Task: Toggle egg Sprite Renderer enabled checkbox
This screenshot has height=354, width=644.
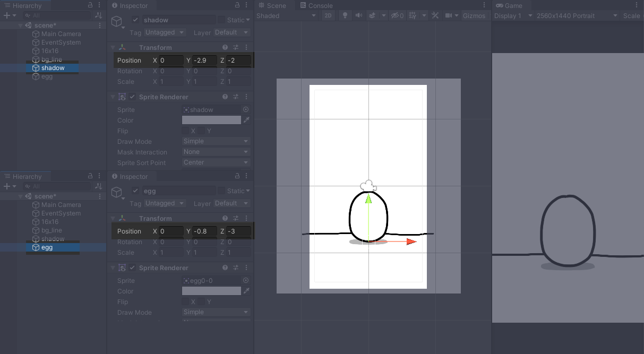Action: [132, 267]
